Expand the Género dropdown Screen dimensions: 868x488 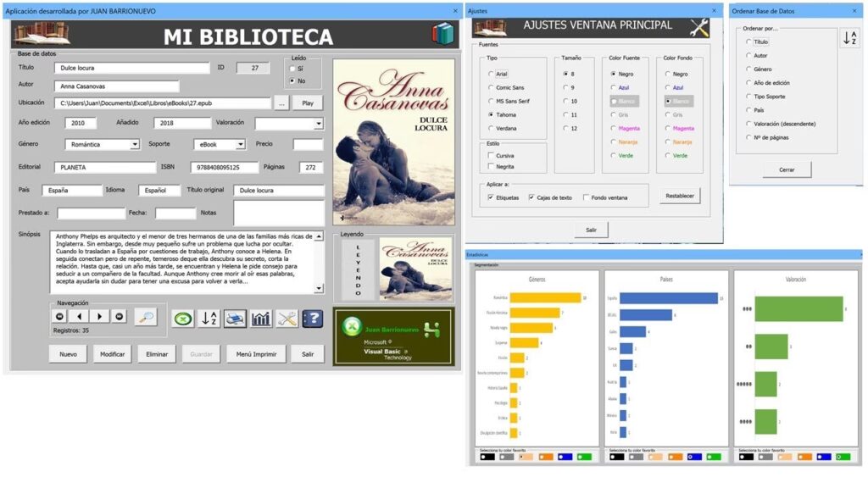tap(135, 145)
